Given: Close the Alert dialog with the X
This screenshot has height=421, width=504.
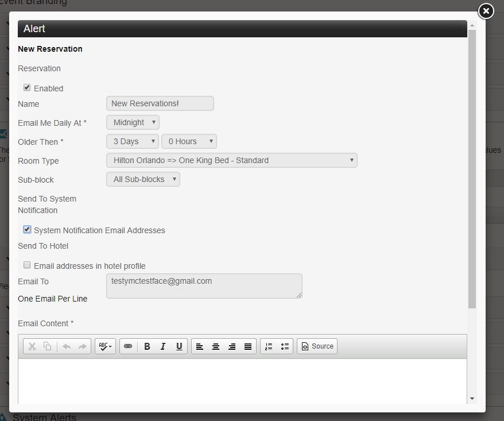Looking at the screenshot, I should pyautogui.click(x=486, y=11).
